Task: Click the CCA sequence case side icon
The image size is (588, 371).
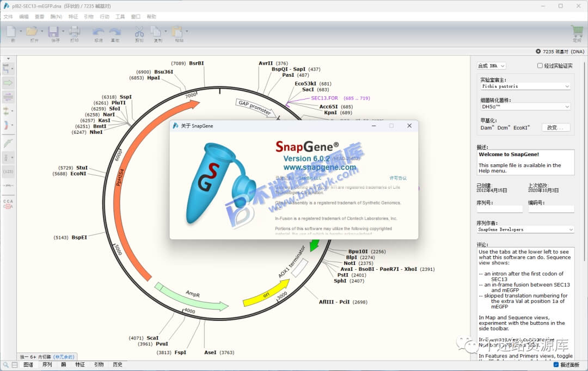Action: (x=8, y=204)
